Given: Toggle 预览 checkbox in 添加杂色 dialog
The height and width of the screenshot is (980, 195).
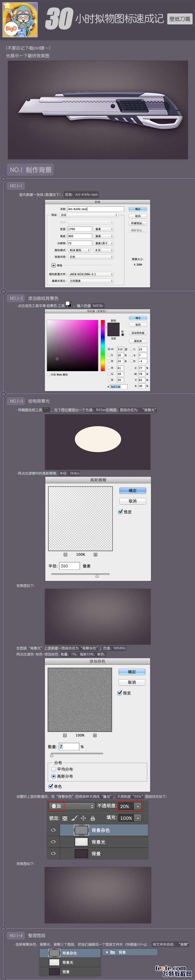Looking at the screenshot, I should click(120, 693).
